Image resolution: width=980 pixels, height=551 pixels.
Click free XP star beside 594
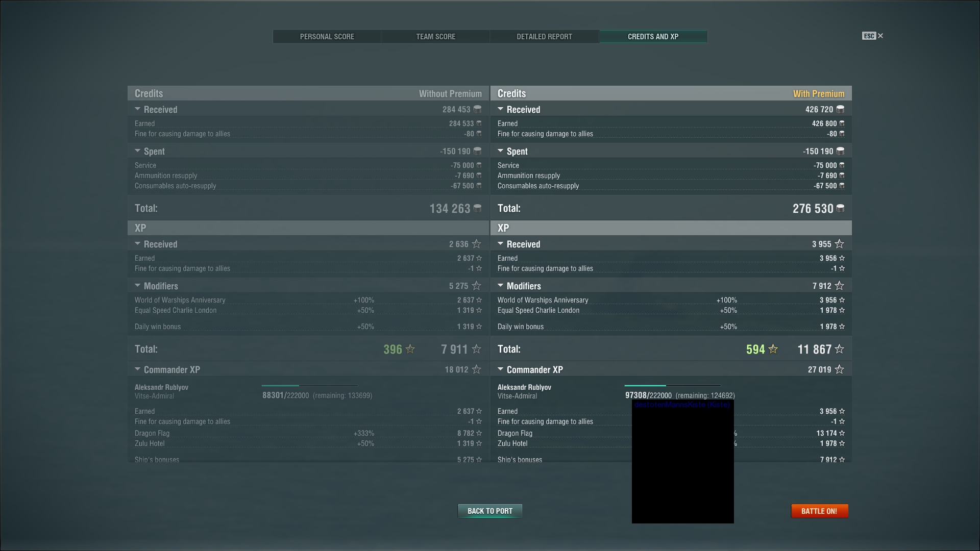coord(773,349)
